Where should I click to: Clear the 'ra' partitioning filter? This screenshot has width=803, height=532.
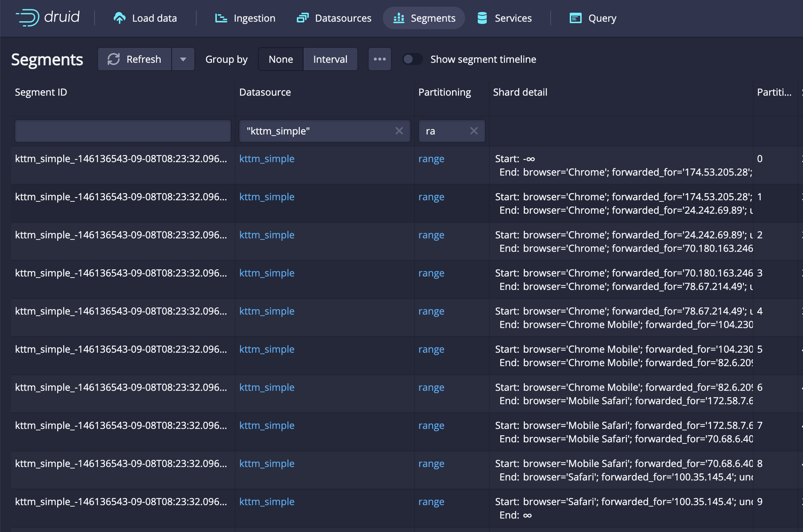pyautogui.click(x=474, y=131)
